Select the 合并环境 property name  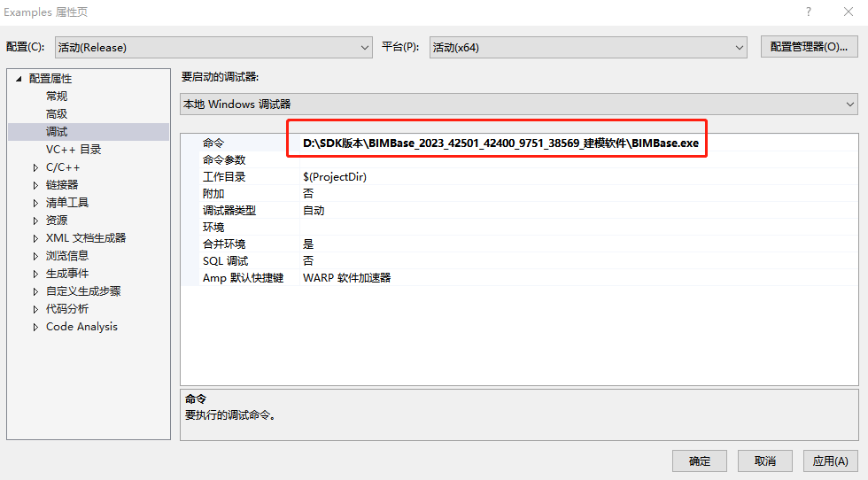(x=223, y=244)
